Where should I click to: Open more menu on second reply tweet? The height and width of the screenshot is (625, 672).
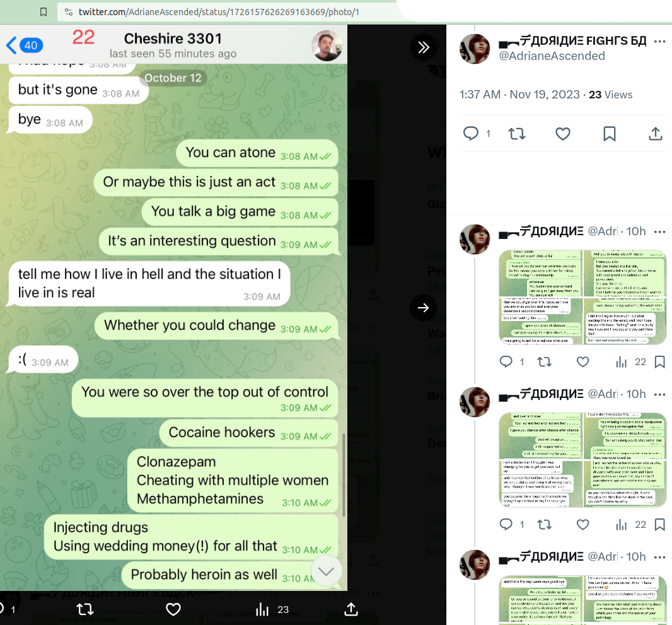(x=659, y=394)
